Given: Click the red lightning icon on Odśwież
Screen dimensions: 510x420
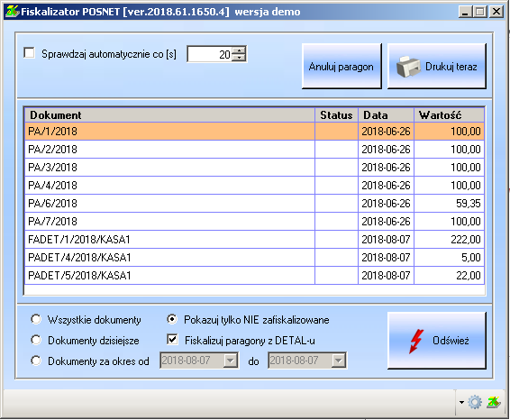Looking at the screenshot, I should tap(416, 341).
